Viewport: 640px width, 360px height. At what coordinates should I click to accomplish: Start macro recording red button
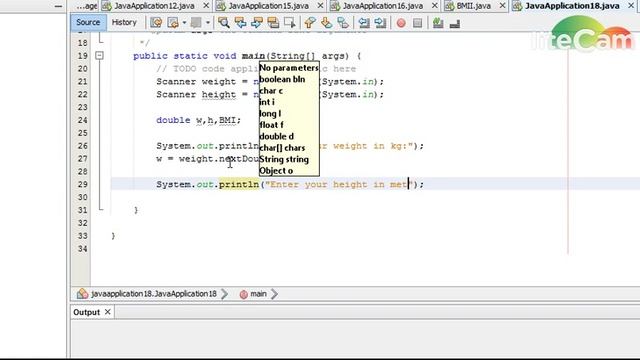401,23
